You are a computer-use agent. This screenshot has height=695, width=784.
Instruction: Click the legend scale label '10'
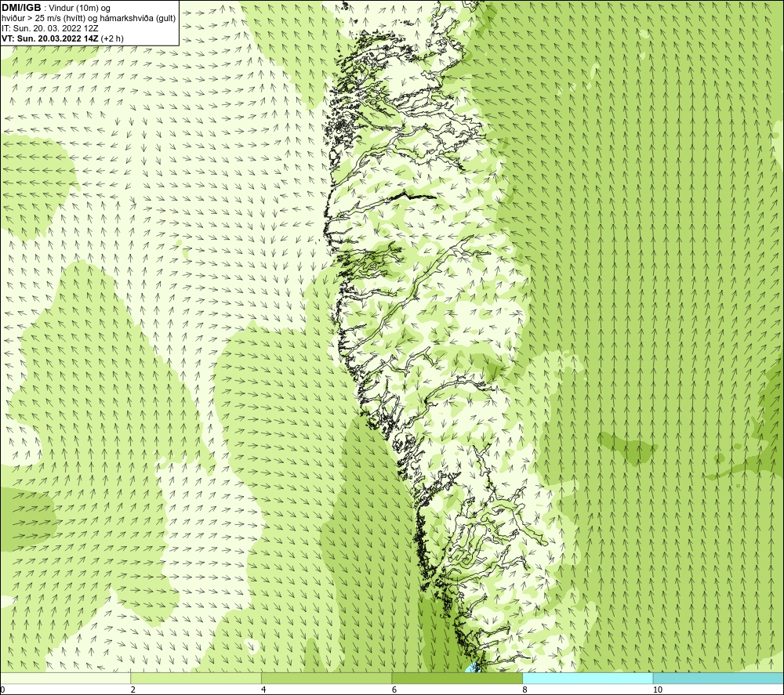[x=658, y=690]
